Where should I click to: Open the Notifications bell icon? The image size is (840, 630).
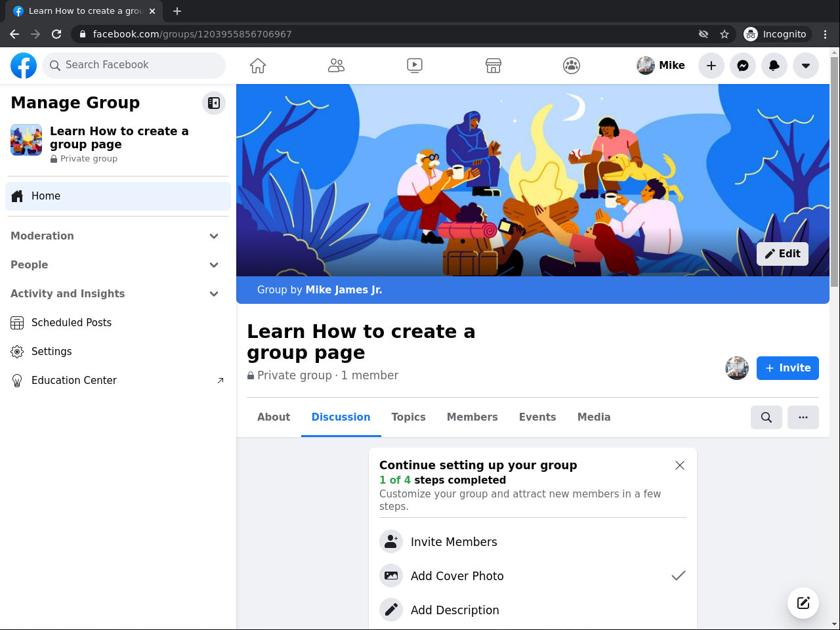[x=774, y=66]
